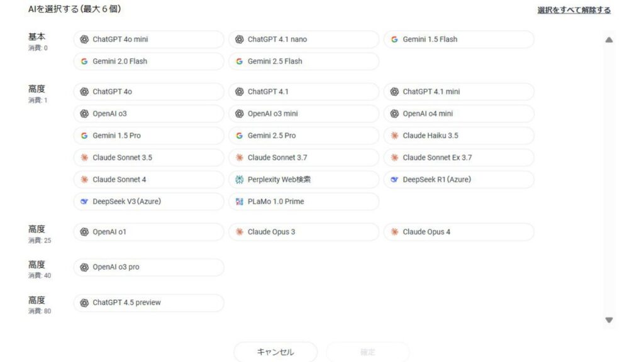Click the OpenAI logo beside OpenAI o4 mini
644x362 pixels.
[394, 114]
